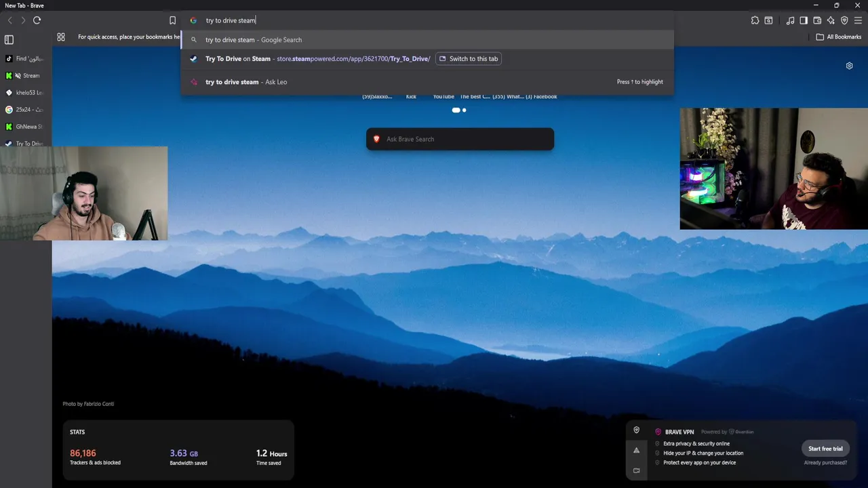The width and height of the screenshot is (868, 488).
Task: Toggle the vertical tabs sidebar panel icon
Action: (9, 40)
